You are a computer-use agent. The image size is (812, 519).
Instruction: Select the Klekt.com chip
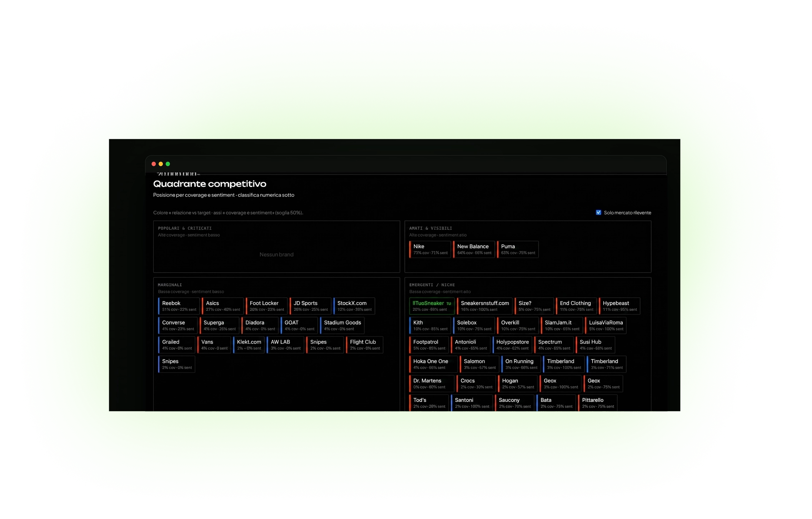[249, 345]
